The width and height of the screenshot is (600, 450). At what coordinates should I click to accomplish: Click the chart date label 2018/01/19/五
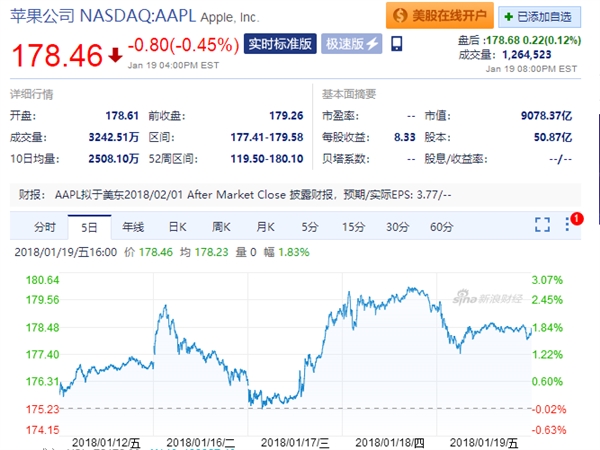484,443
